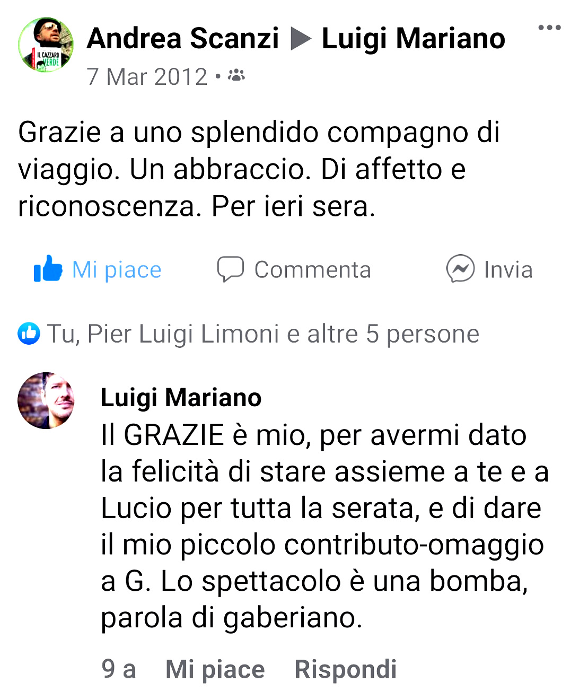Screen dimensions: 588x700
Task: Open the three-dot post options menu
Action: pyautogui.click(x=549, y=28)
